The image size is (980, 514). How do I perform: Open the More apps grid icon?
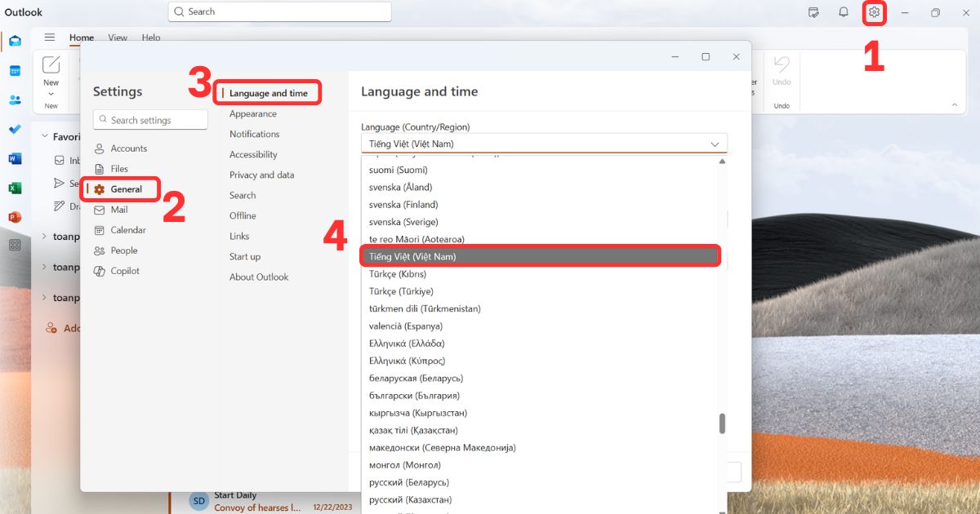[15, 246]
